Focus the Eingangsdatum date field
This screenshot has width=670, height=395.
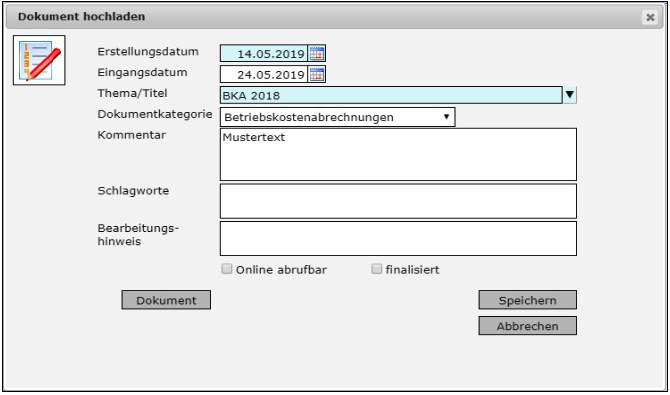click(x=264, y=74)
